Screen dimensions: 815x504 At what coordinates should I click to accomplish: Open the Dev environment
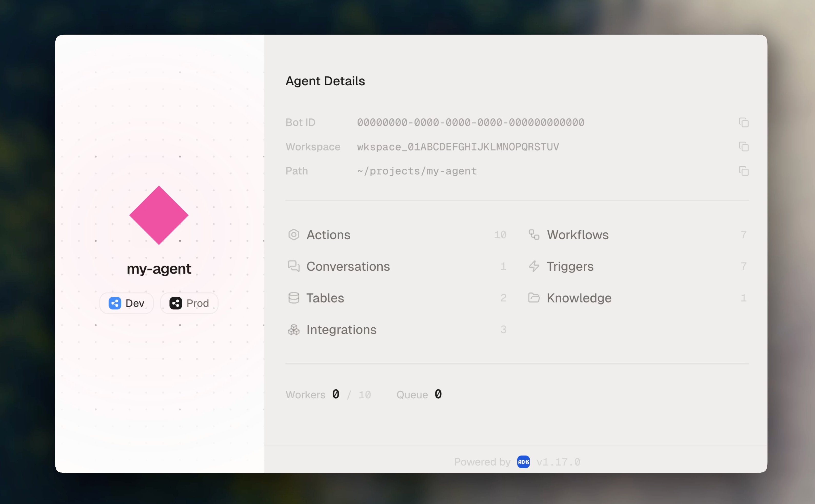click(126, 303)
